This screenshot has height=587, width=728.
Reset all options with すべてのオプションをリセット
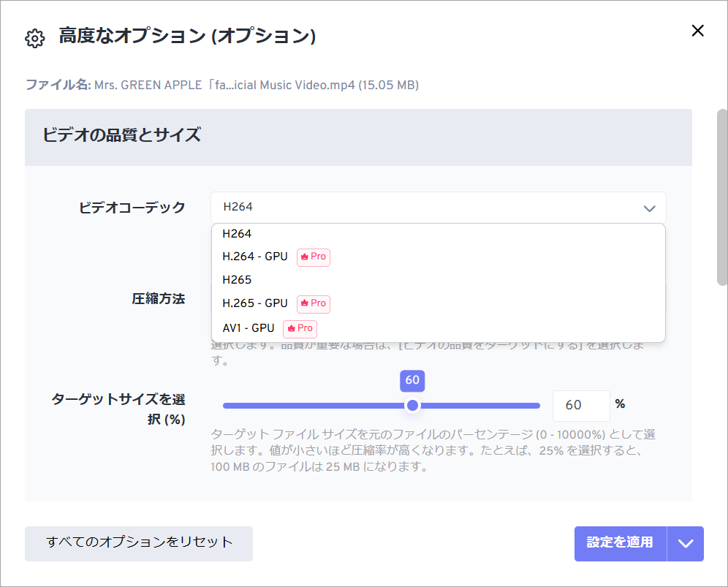139,543
